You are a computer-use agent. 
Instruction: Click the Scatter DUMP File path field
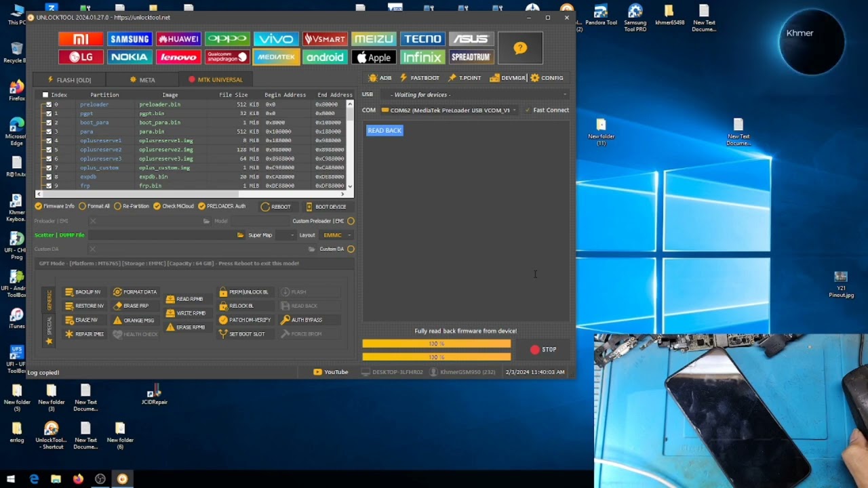(x=161, y=235)
